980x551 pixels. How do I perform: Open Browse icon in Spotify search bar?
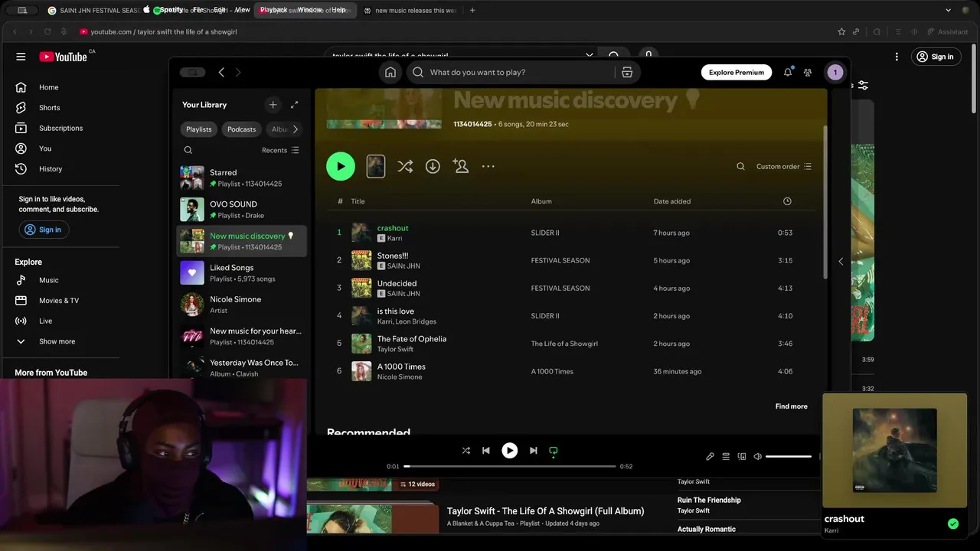(x=627, y=72)
